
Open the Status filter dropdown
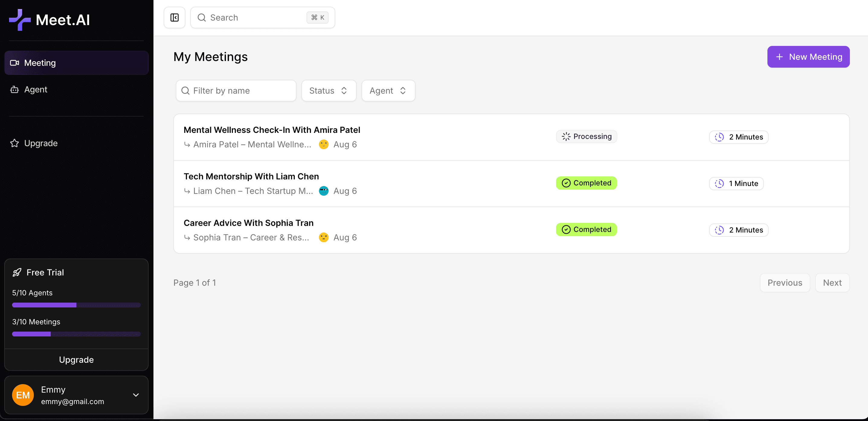coord(329,91)
